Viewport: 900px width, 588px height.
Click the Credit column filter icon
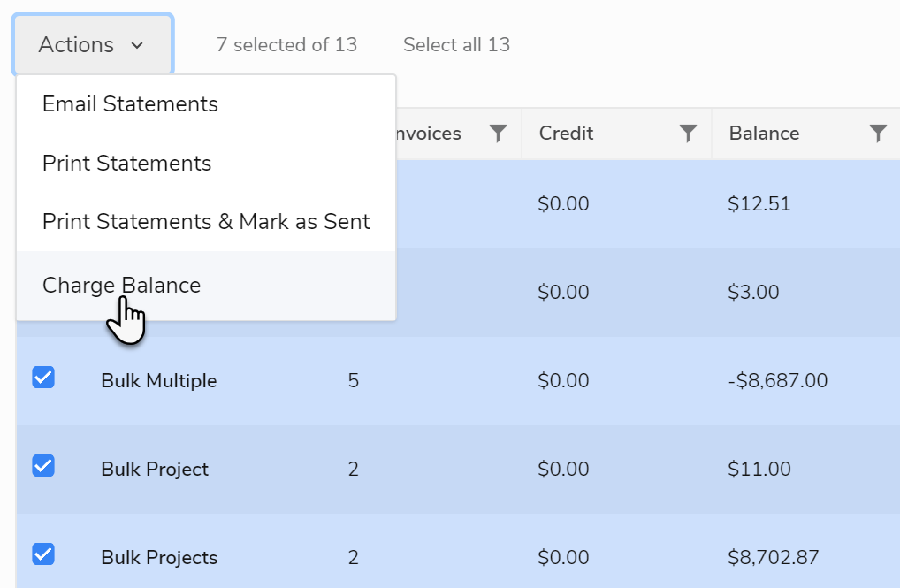click(x=688, y=134)
